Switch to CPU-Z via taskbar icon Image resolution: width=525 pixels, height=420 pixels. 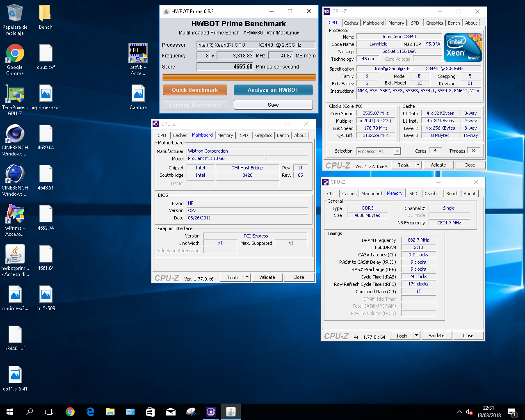[x=210, y=412]
